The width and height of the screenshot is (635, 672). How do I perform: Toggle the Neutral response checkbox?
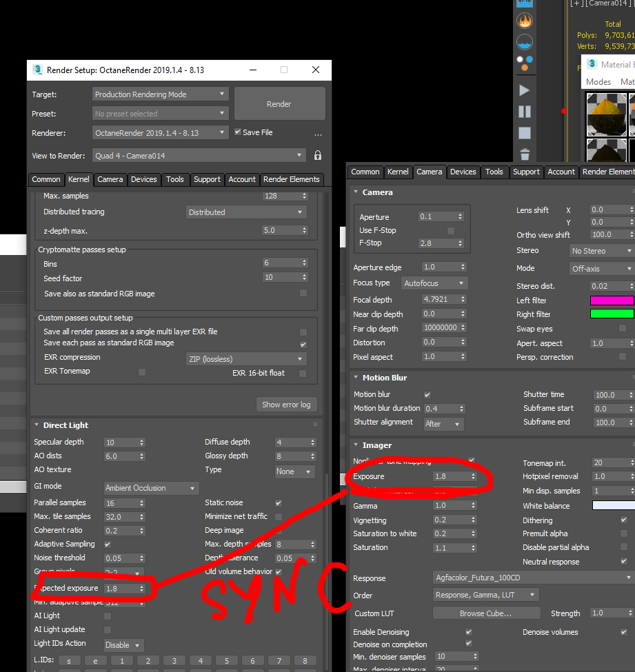click(x=624, y=561)
